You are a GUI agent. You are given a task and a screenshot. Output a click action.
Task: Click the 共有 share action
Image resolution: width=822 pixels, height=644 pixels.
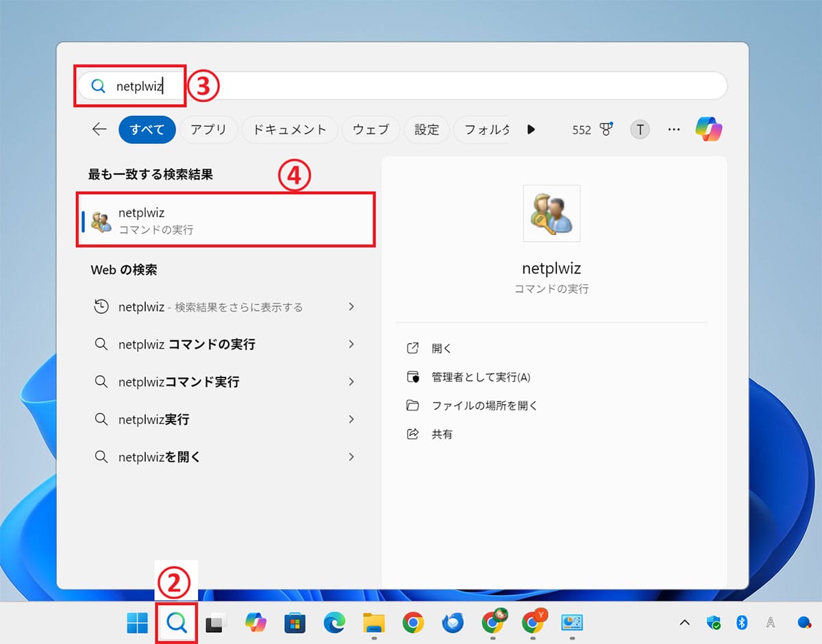pos(442,434)
